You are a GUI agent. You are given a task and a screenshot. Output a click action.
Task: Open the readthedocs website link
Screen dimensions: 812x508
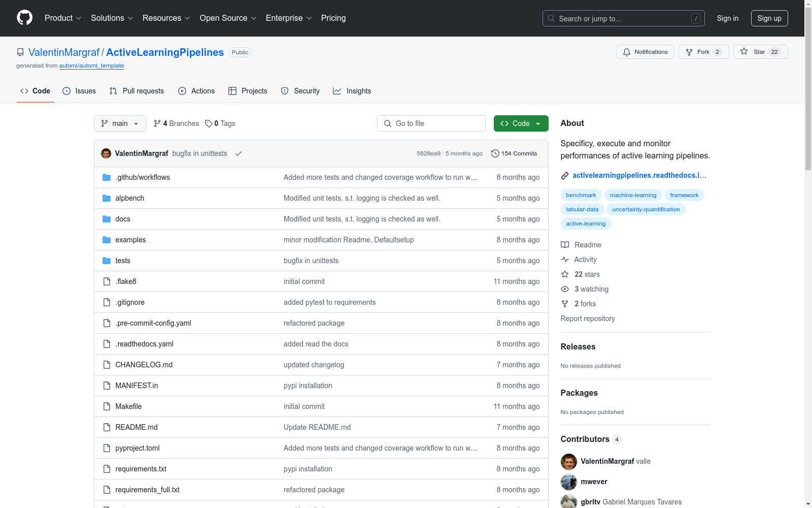pyautogui.click(x=639, y=175)
